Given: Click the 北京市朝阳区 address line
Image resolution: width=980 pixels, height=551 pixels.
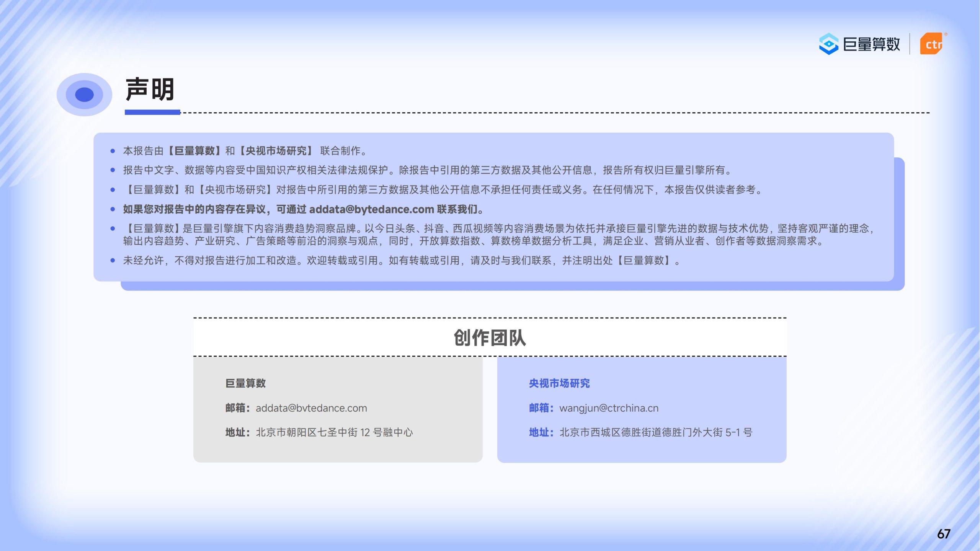Looking at the screenshot, I should point(334,432).
